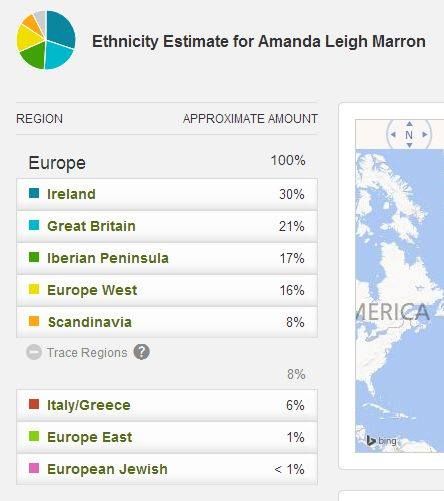
Task: Pan the map north with the up arrow
Action: click(409, 124)
